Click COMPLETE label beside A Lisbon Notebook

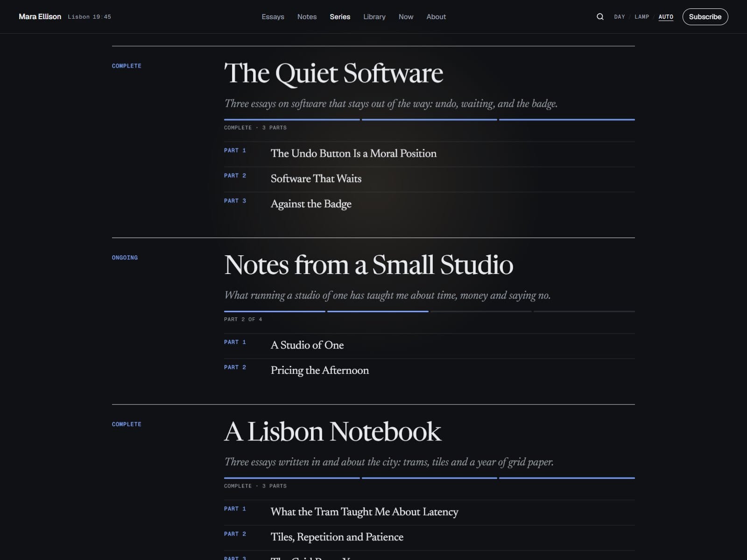pyautogui.click(x=127, y=424)
